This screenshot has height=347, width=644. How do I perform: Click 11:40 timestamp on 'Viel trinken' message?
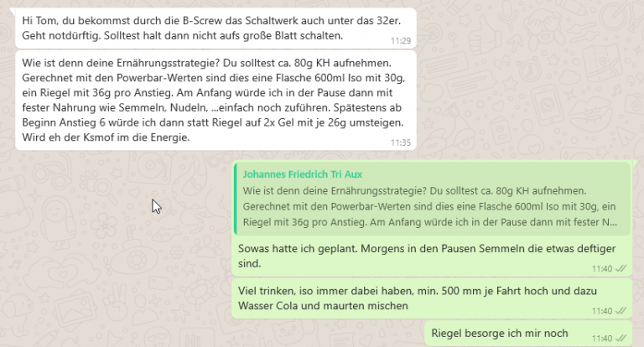coord(602,311)
